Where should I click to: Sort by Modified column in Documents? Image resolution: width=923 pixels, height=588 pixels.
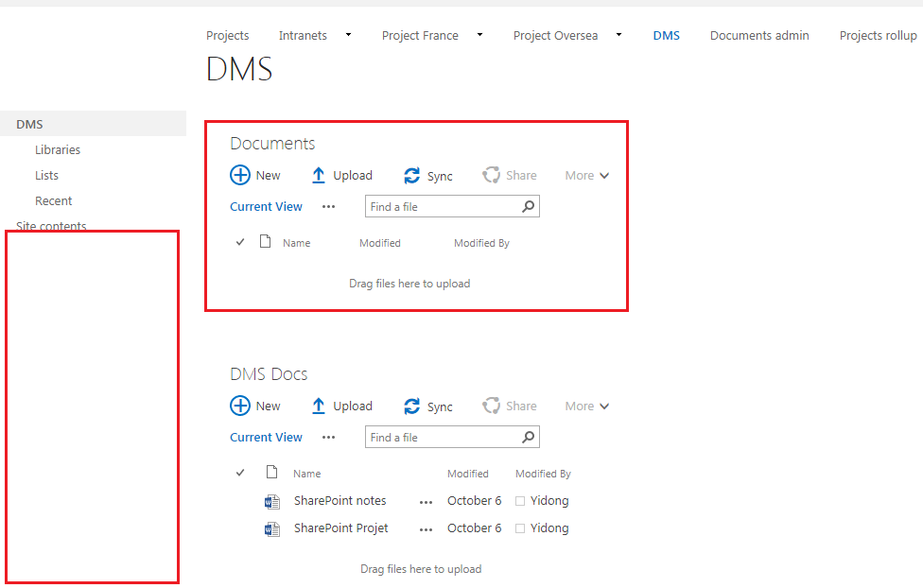pyautogui.click(x=379, y=243)
